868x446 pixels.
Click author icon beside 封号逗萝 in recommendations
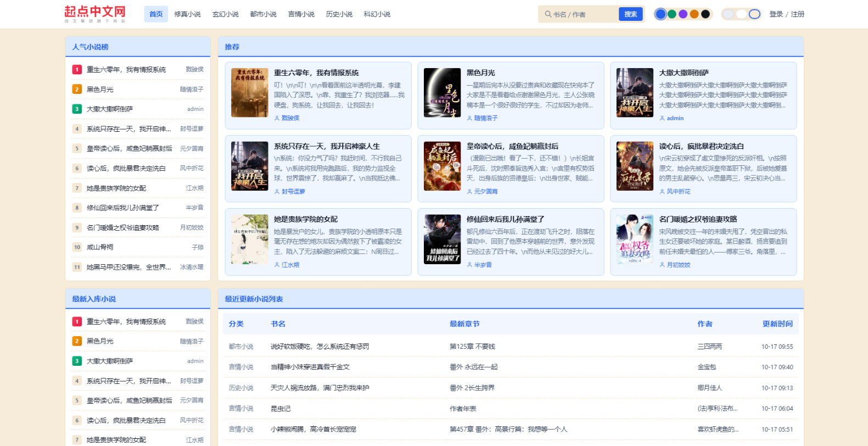[277, 192]
